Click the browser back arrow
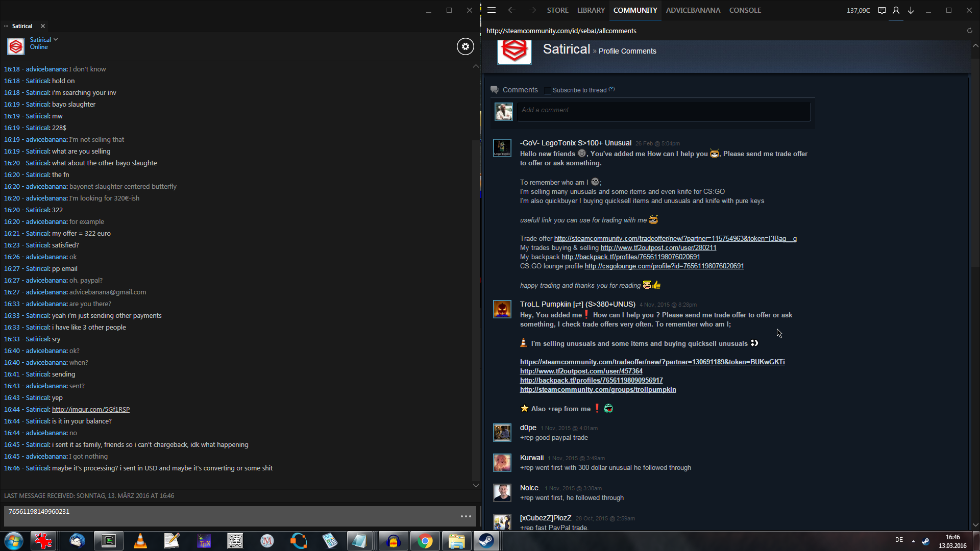980x551 pixels. tap(512, 10)
